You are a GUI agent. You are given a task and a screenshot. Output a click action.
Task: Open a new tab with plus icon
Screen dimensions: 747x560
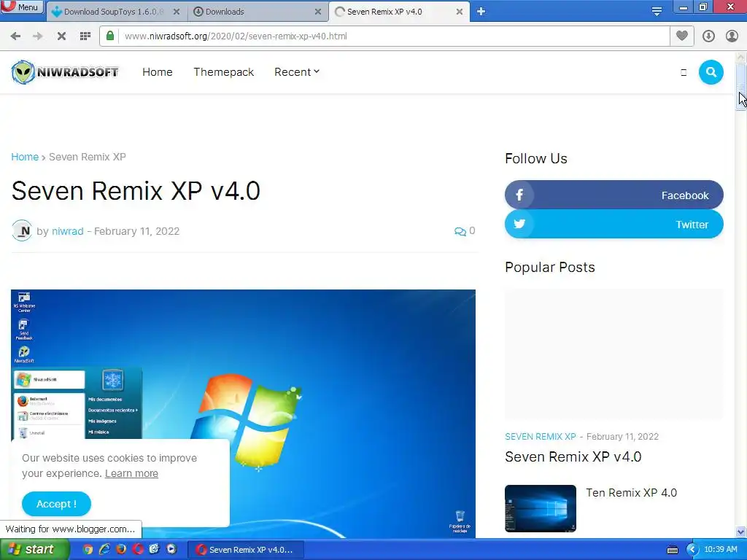click(481, 12)
